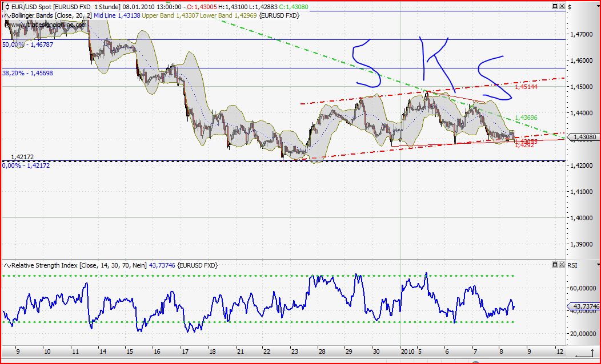This screenshot has height=364, width=601.
Task: Click the axis scaling arrows icon at bottom-right corner
Action: pos(584,352)
